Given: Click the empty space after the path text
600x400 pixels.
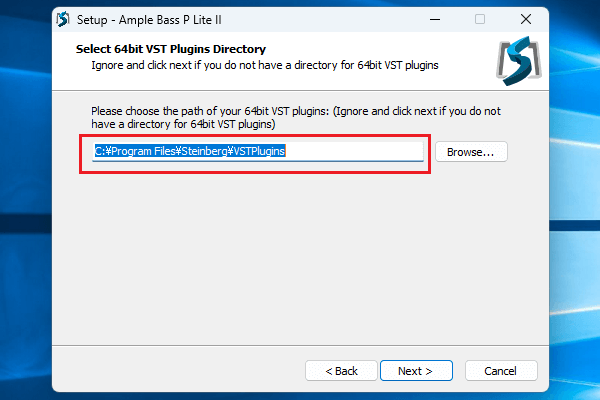Looking at the screenshot, I should pos(360,152).
